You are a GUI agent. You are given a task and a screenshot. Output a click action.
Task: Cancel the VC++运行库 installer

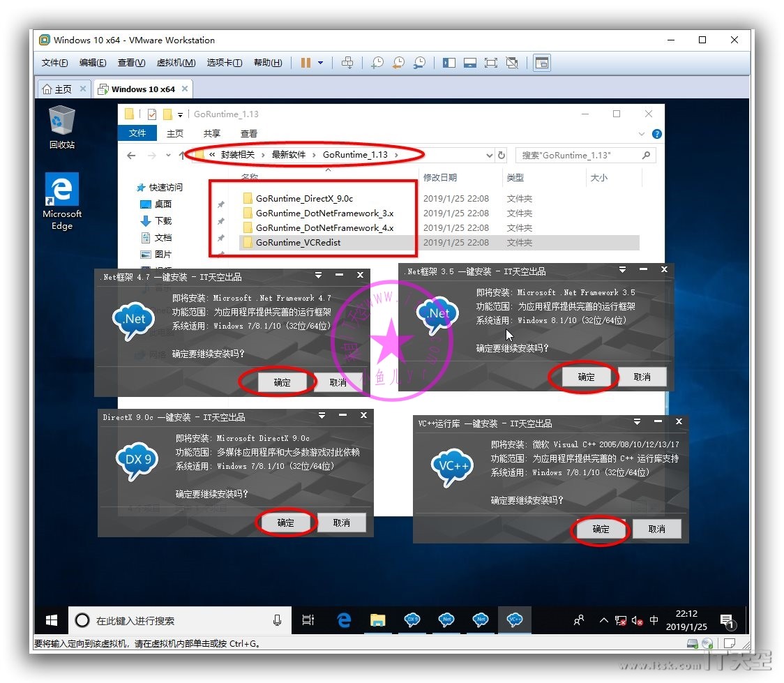pos(656,529)
